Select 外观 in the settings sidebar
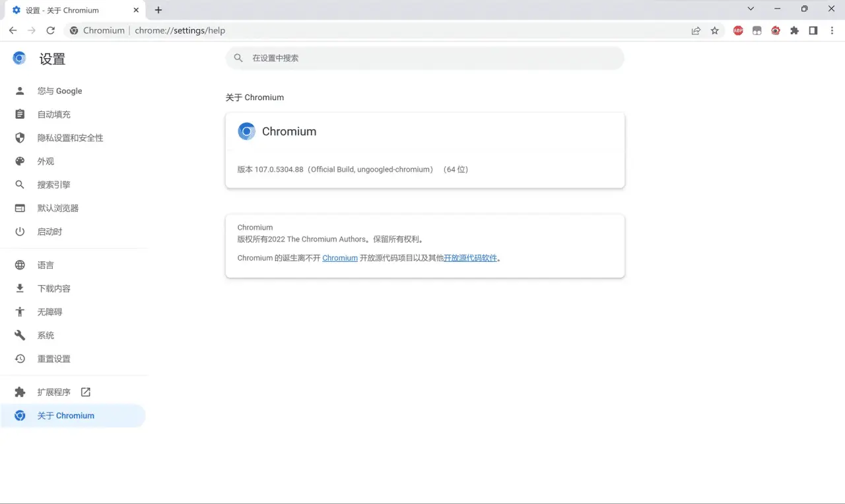Screen dimensions: 845x504 click(x=46, y=162)
